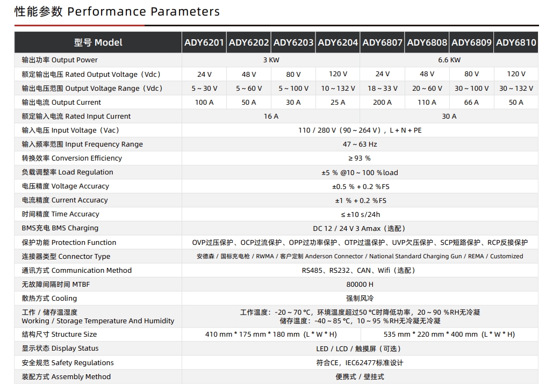The image size is (553, 392).
Task: Select the 16 A rated input current cell
Action: (x=271, y=116)
